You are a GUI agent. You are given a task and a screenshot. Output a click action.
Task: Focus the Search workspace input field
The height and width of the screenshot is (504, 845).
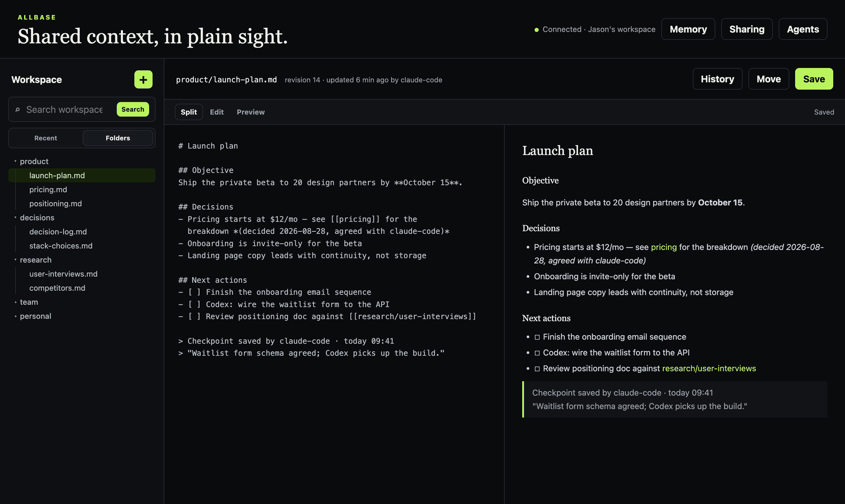65,110
